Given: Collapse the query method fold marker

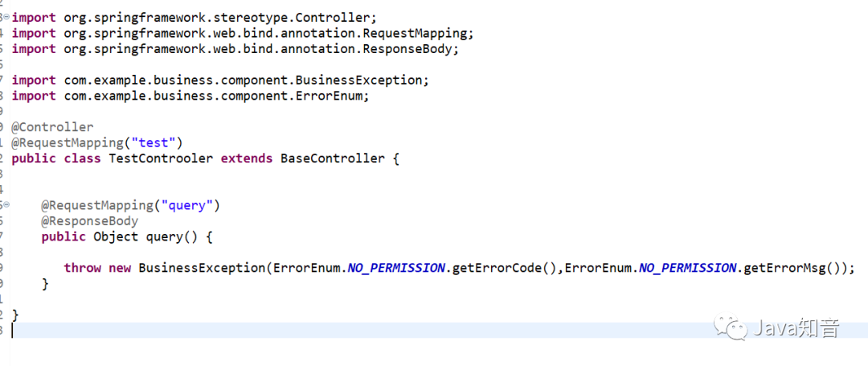Looking at the screenshot, I should [6, 205].
